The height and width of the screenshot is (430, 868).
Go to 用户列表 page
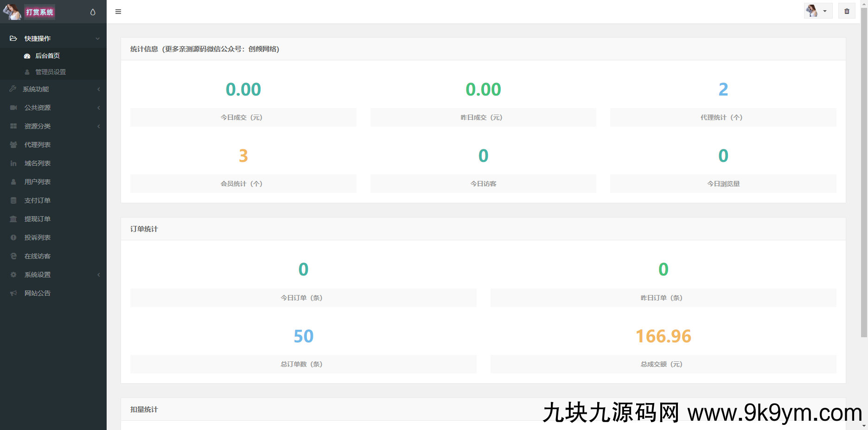point(37,182)
